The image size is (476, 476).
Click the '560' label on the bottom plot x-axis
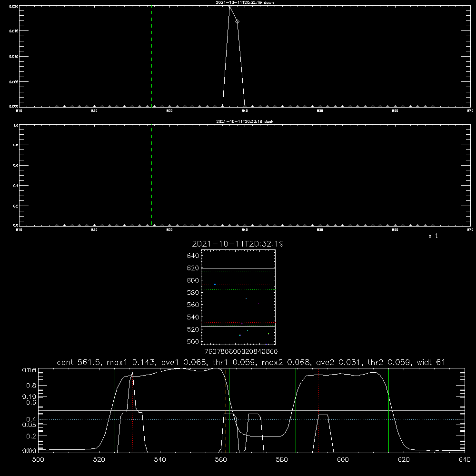[x=221, y=460]
